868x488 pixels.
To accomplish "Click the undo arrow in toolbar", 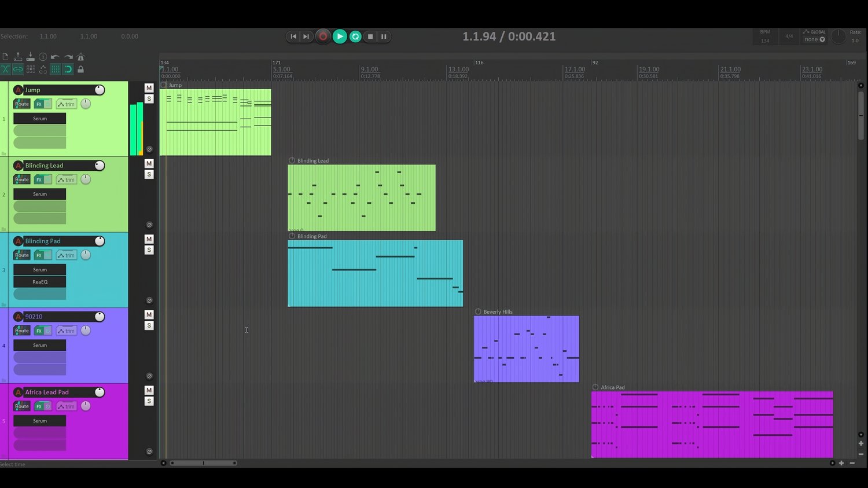I will (55, 57).
